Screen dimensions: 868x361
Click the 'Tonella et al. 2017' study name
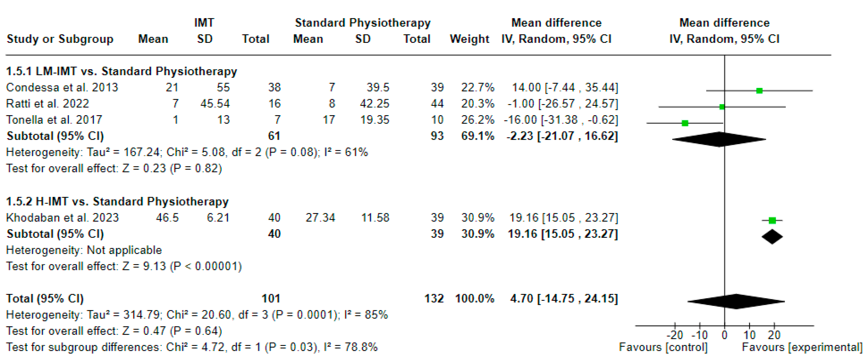54,120
